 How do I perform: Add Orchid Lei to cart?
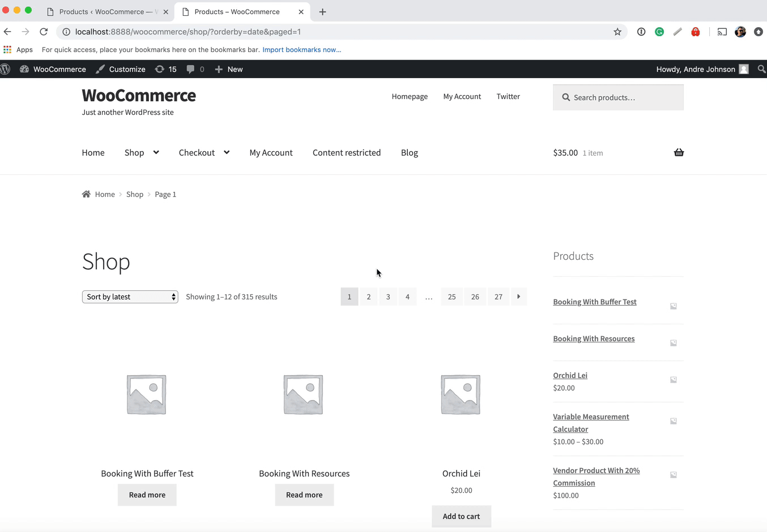(x=461, y=516)
